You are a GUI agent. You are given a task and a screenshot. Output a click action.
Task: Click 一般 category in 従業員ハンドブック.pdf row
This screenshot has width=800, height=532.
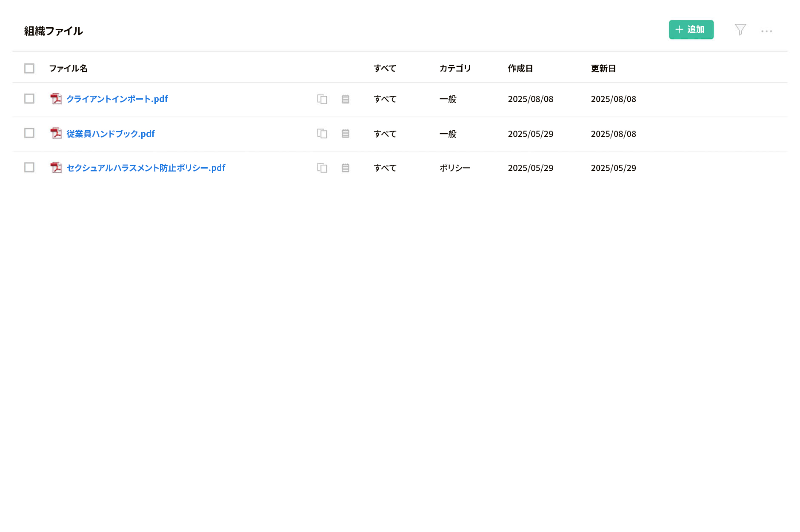click(448, 134)
